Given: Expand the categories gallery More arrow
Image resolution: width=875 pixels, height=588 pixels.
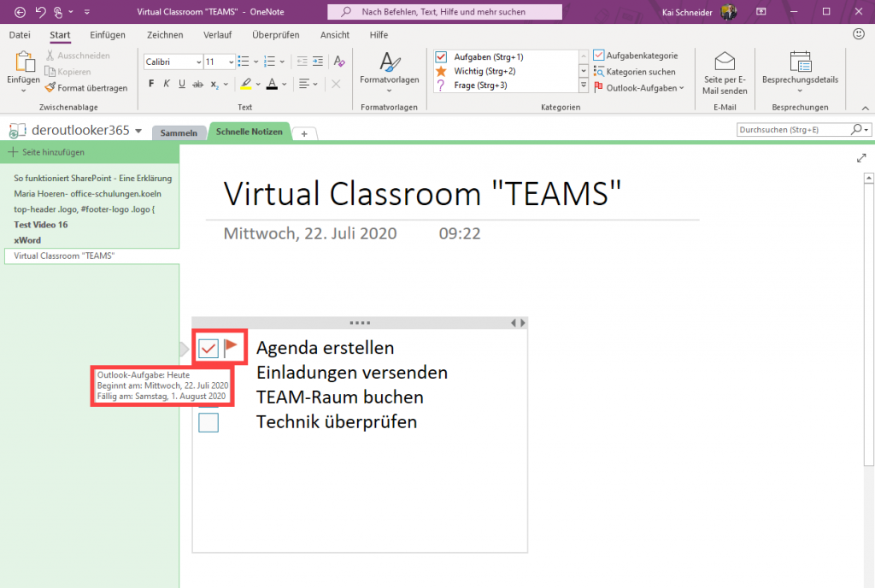Looking at the screenshot, I should 583,85.
